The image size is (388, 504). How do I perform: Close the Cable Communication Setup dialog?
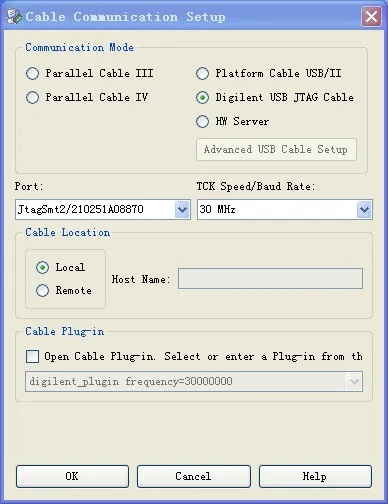pos(371,16)
